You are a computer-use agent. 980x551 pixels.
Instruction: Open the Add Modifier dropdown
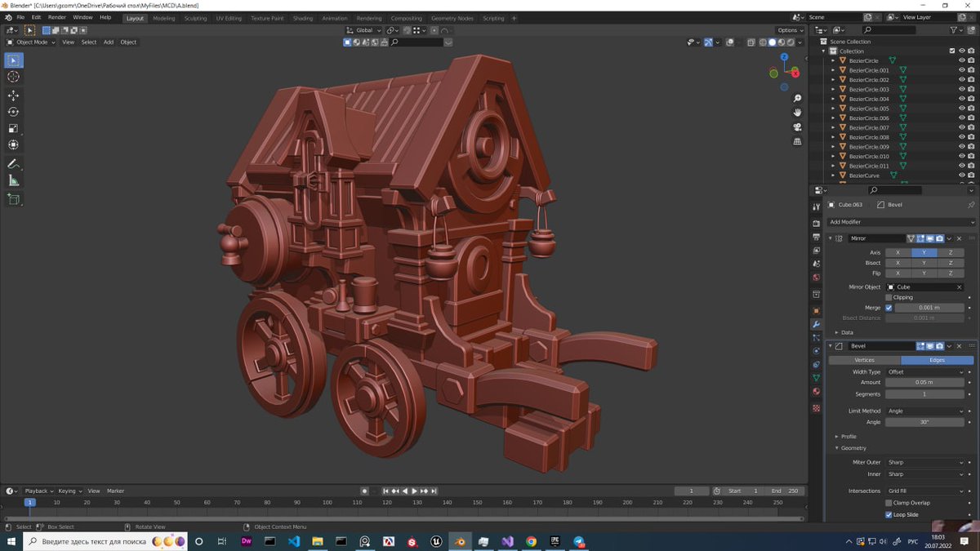coord(901,222)
